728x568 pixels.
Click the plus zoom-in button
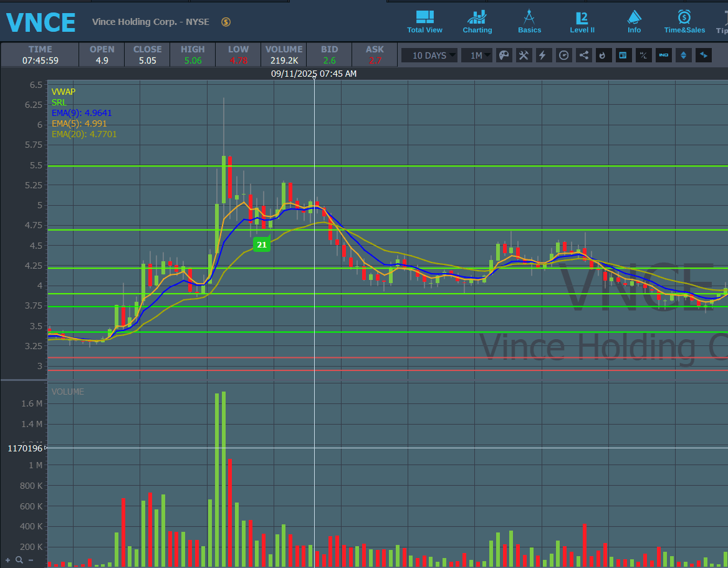[8, 560]
